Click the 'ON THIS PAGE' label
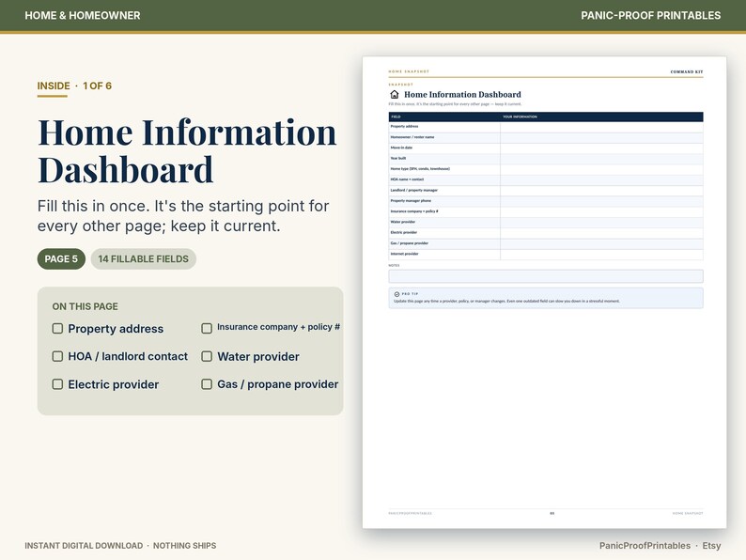Screen dimensions: 746x560 (85, 306)
